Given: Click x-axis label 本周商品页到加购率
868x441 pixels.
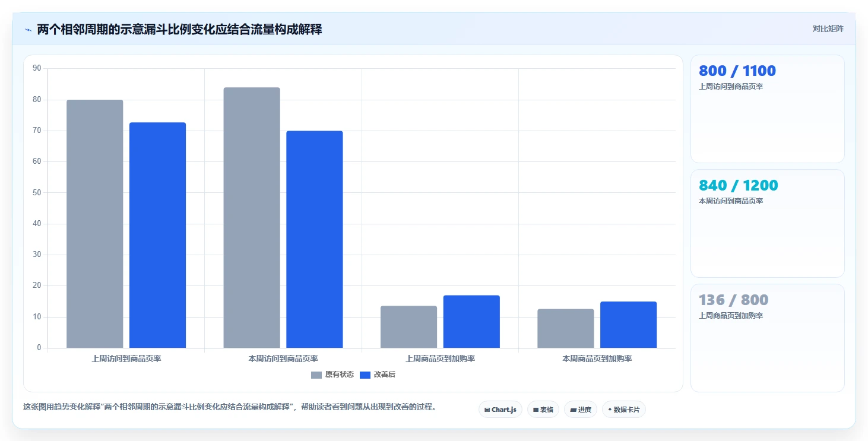Looking at the screenshot, I should (x=597, y=358).
